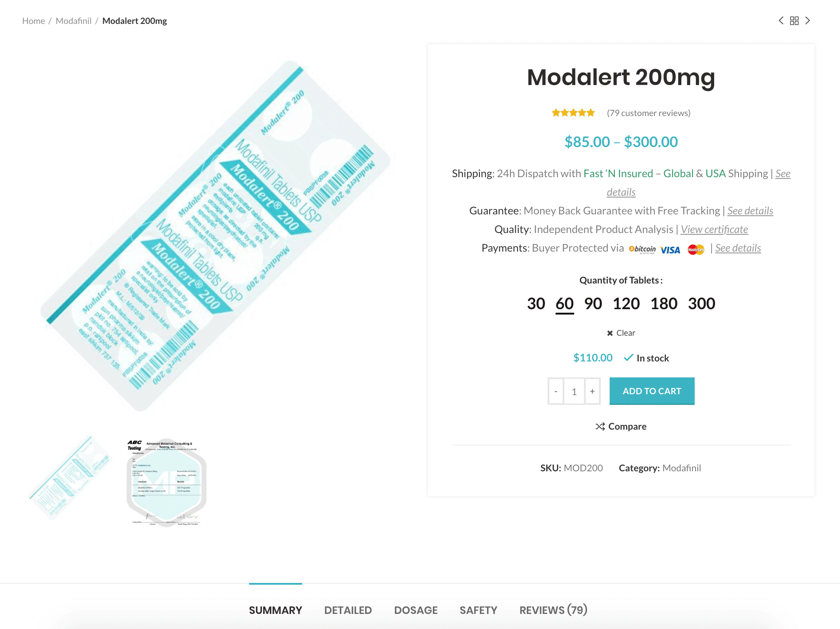Open the product grid view icon
The image size is (840, 629).
794,21
